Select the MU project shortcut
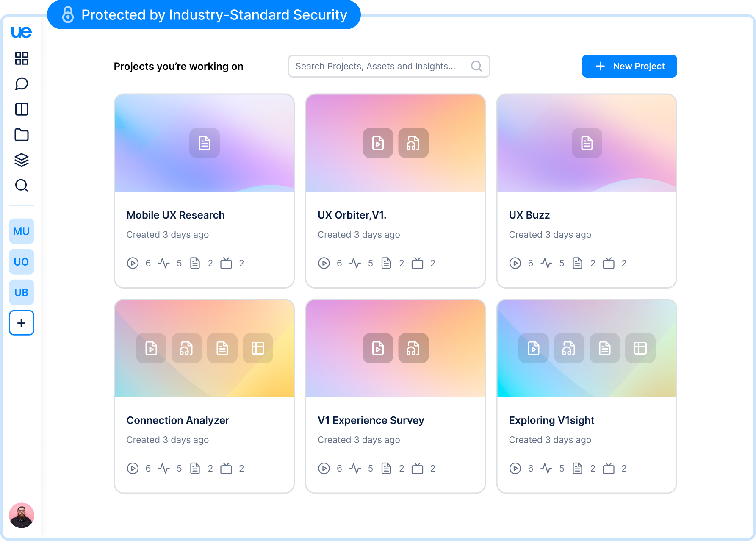Image resolution: width=756 pixels, height=541 pixels. (22, 231)
